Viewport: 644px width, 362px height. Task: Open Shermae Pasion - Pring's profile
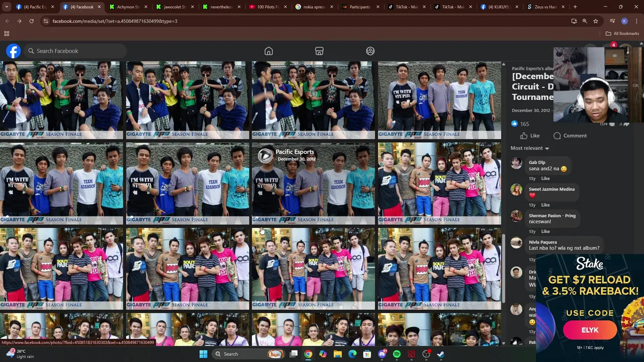pos(552,216)
